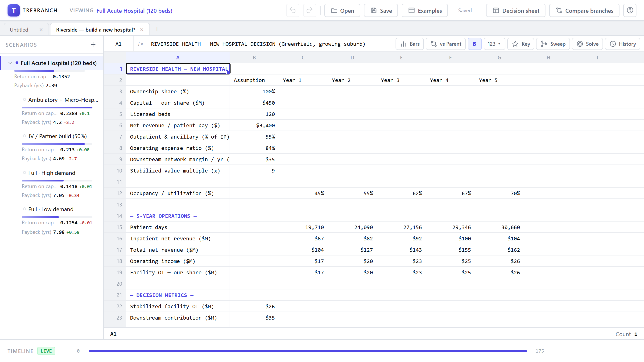Close the Riverside tab
This screenshot has width=644, height=362.
(142, 29)
